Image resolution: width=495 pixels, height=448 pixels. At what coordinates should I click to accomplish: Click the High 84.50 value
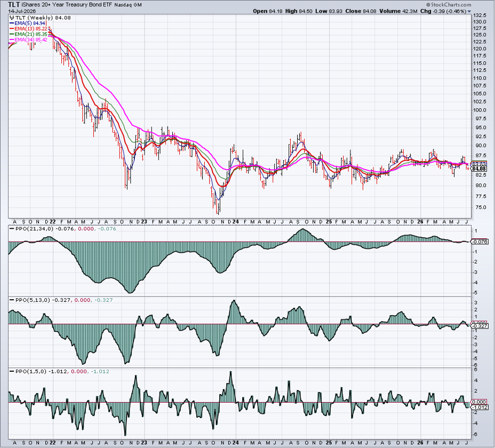[299, 11]
